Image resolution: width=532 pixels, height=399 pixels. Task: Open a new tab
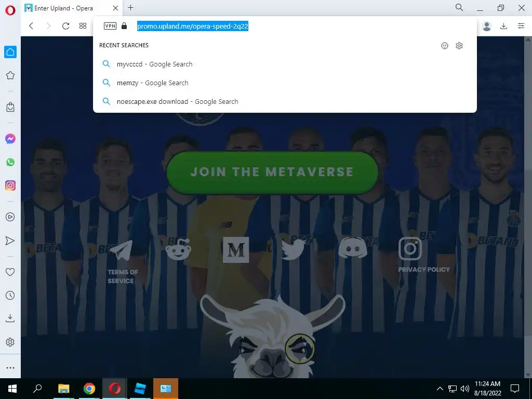point(130,7)
